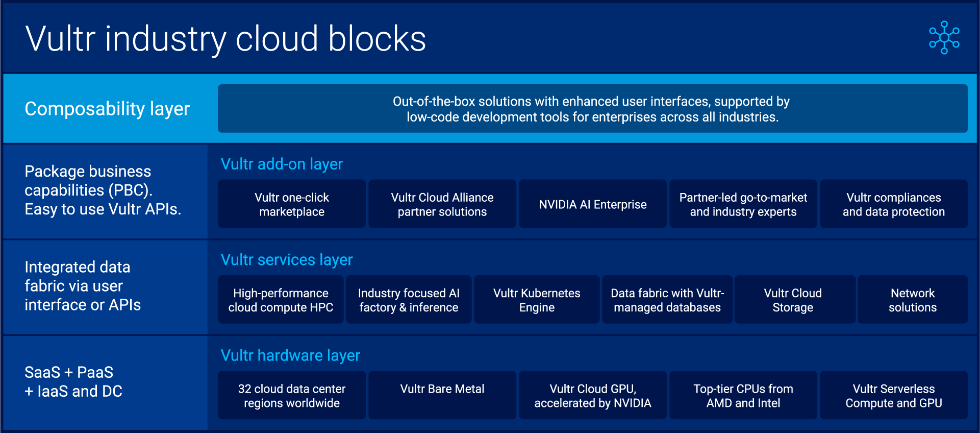The width and height of the screenshot is (980, 433).
Task: Click the 'Composability layer' label
Action: pos(107,109)
